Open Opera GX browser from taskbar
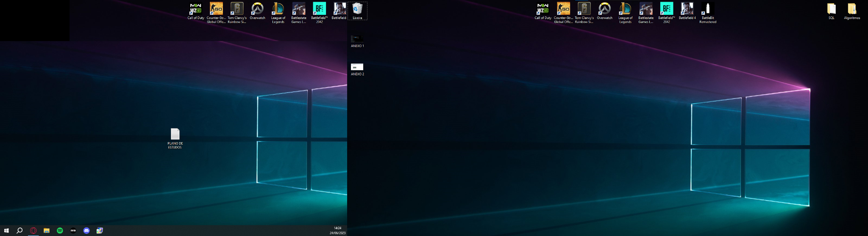868x236 pixels. pyautogui.click(x=33, y=231)
